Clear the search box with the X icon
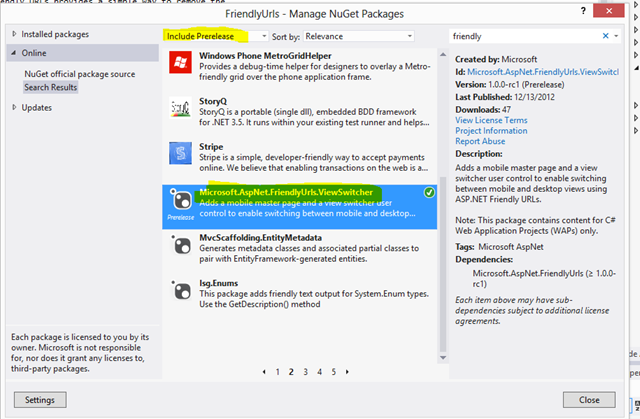640x419 pixels. pos(606,36)
